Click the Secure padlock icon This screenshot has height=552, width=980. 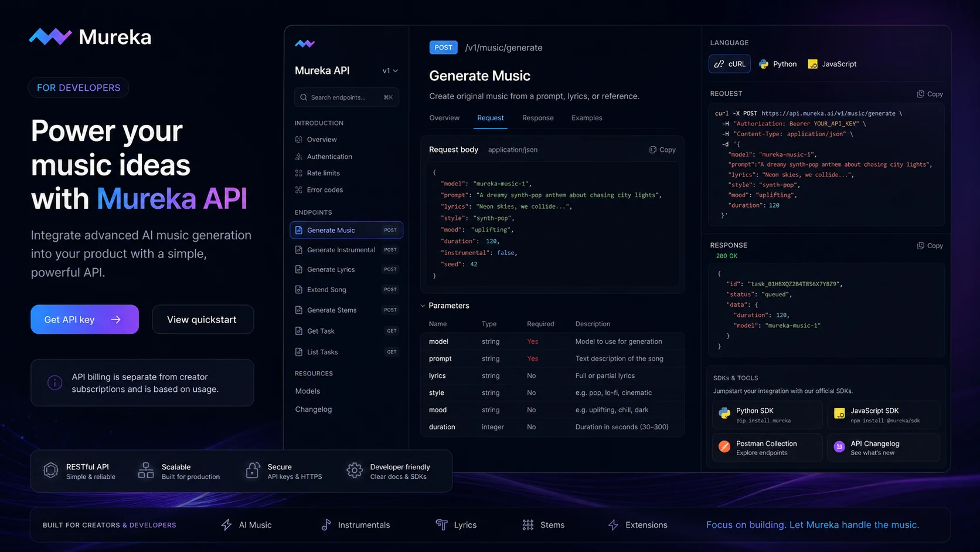click(253, 470)
